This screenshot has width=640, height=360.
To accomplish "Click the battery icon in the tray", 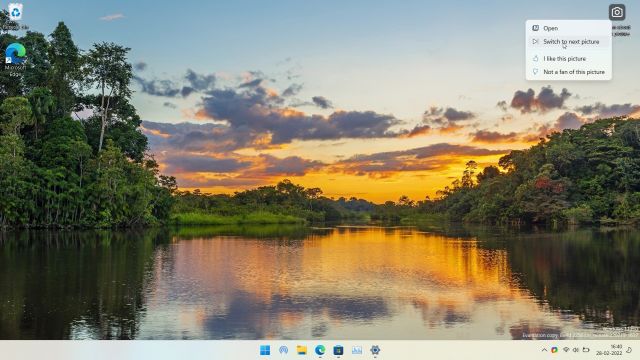I will click(586, 350).
